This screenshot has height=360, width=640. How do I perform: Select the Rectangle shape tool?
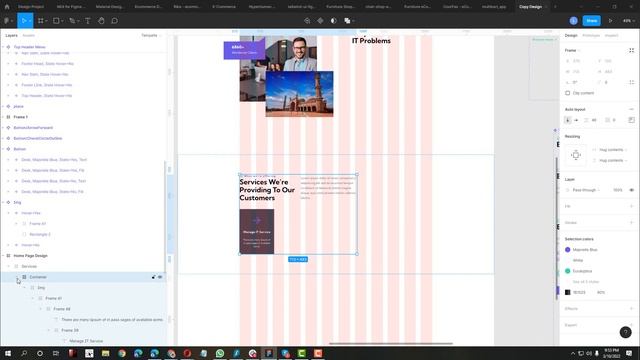point(56,20)
